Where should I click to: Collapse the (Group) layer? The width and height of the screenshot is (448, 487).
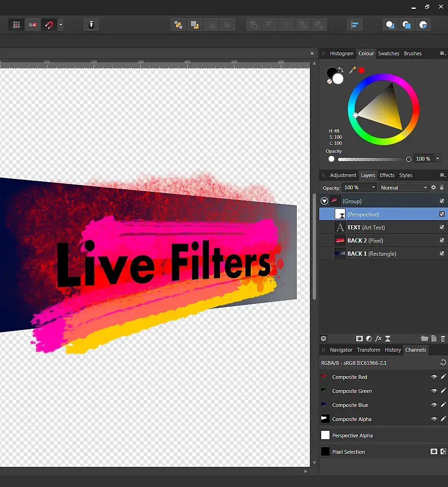click(x=324, y=201)
